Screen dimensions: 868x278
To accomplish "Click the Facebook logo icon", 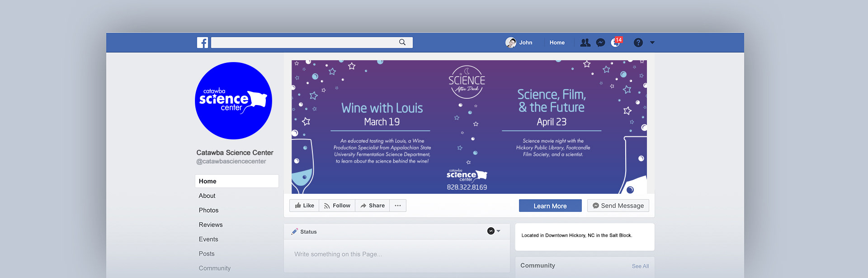I will pos(203,43).
